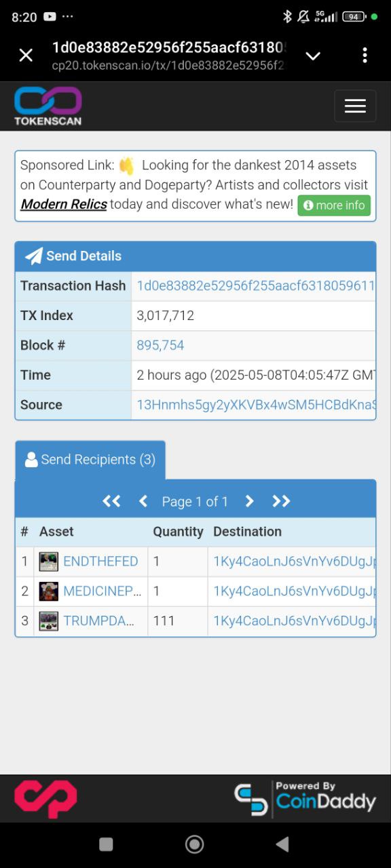The height and width of the screenshot is (868, 391).
Task: Go to next page of recipients
Action: [x=249, y=501]
